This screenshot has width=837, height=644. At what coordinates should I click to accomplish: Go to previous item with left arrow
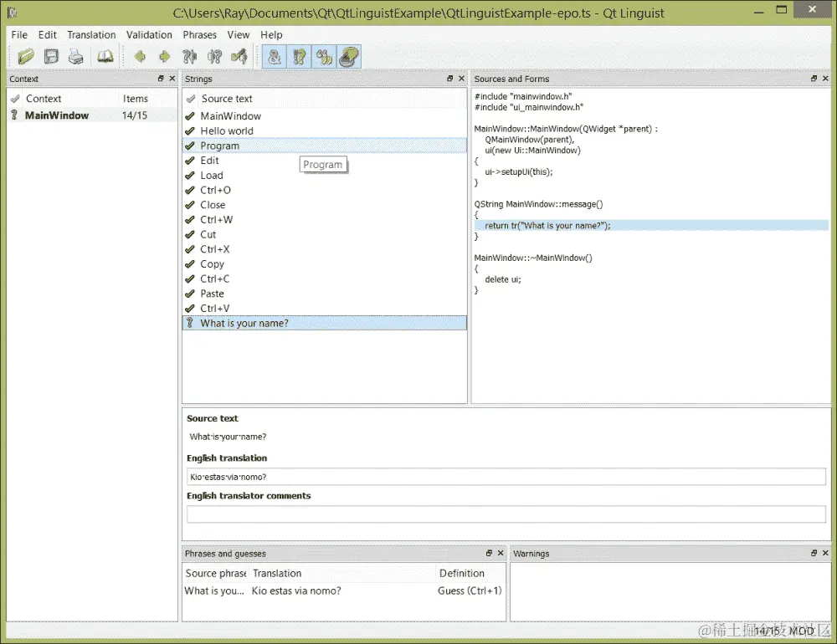tap(140, 57)
